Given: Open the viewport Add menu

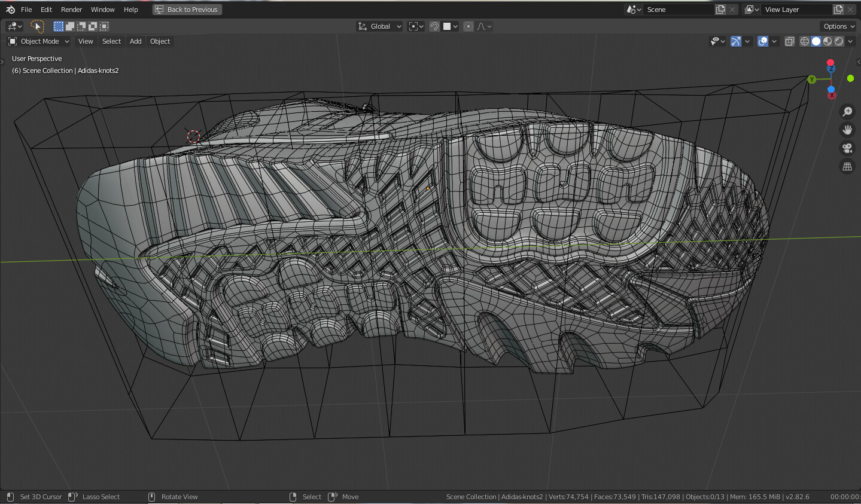Looking at the screenshot, I should click(136, 41).
